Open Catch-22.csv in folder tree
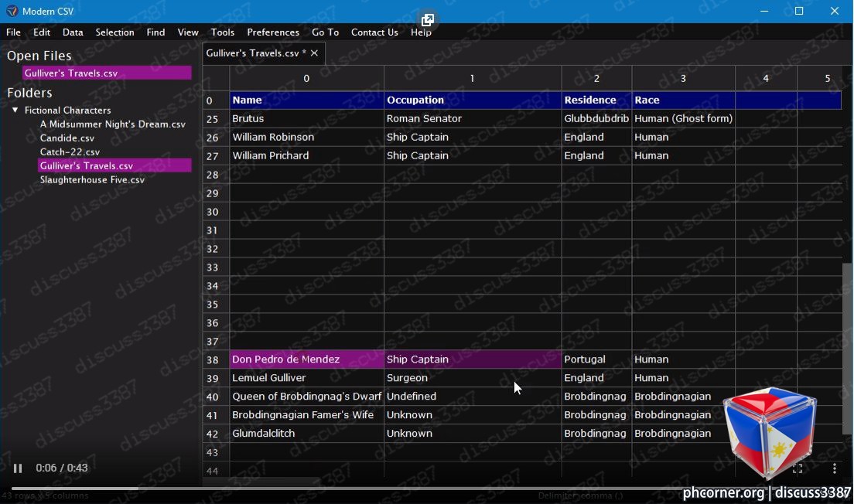Image resolution: width=854 pixels, height=504 pixels. tap(70, 152)
